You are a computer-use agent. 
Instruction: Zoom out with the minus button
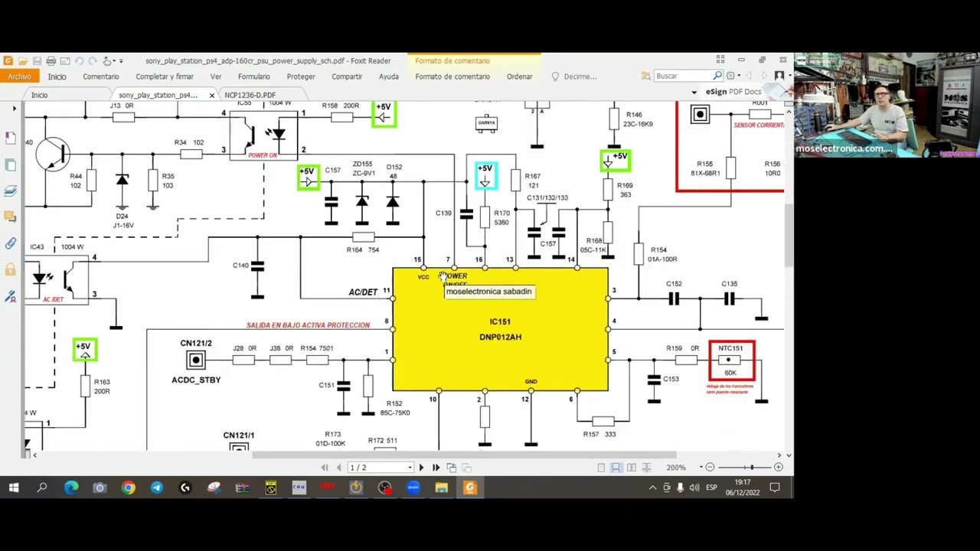[710, 467]
